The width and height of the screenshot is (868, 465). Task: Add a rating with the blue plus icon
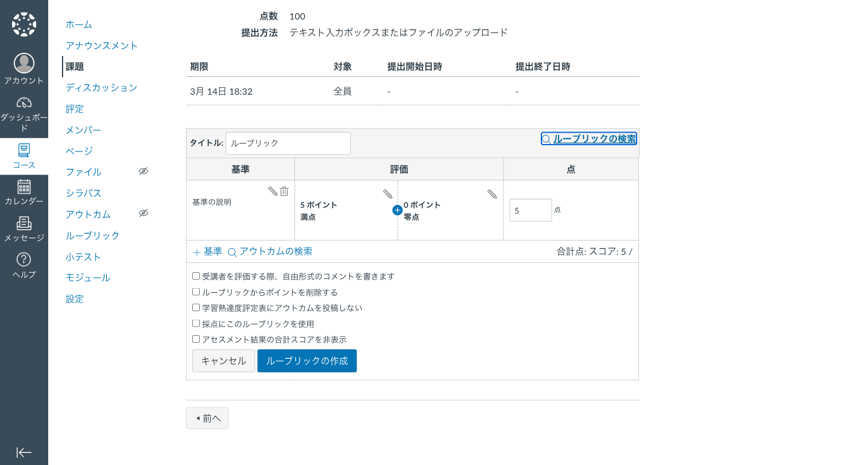(397, 210)
